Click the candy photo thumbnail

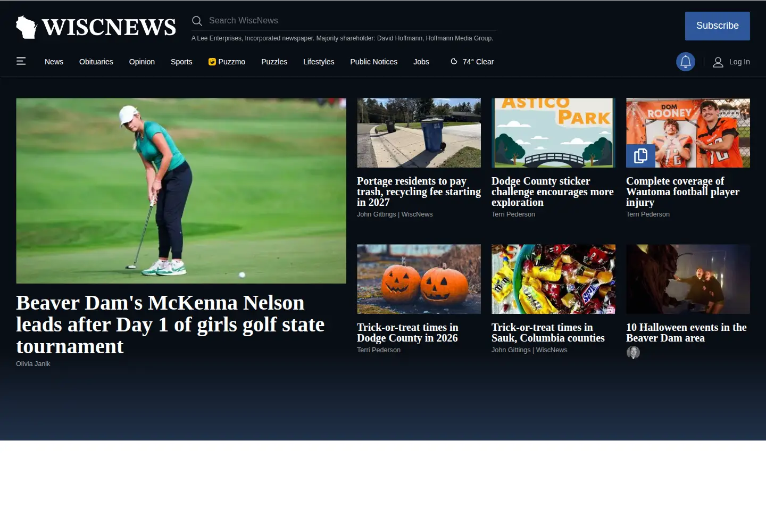553,279
